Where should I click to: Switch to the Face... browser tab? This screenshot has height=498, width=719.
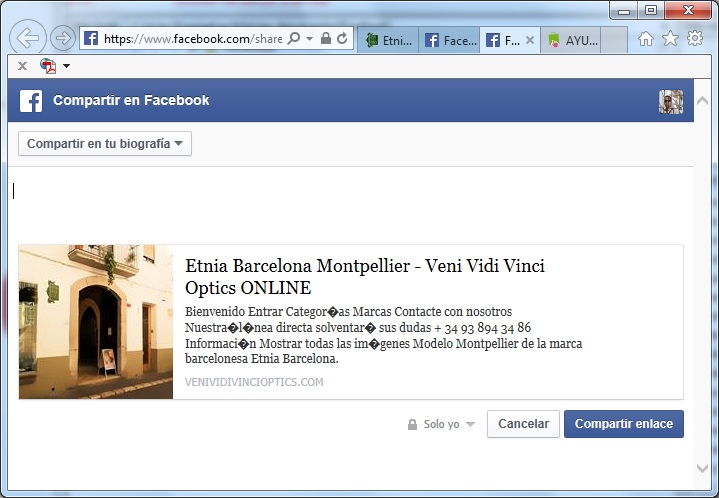449,40
